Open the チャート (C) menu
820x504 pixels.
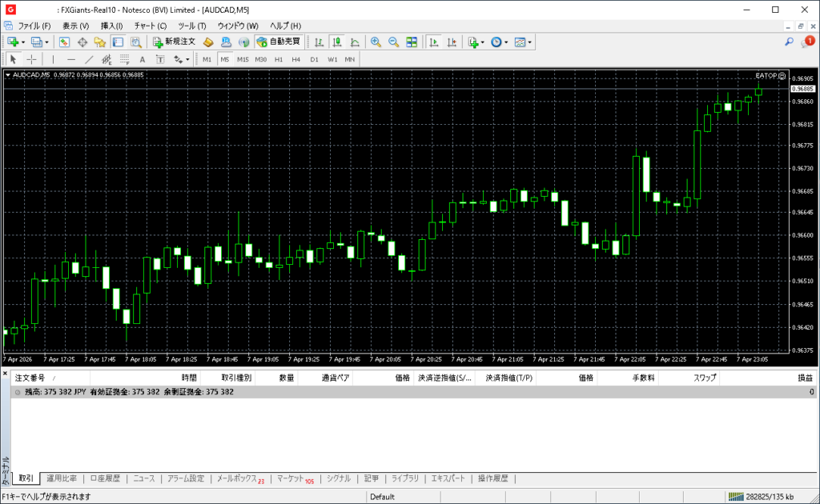151,26
